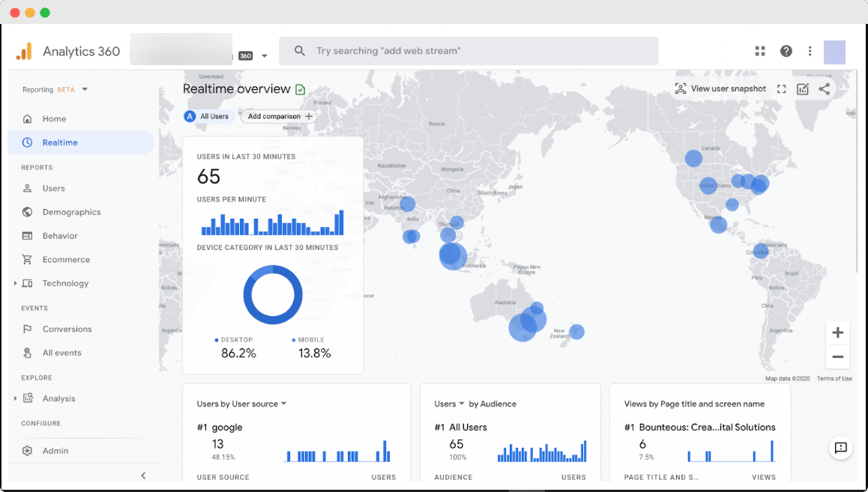Open the insights chart icon near share button
868x492 pixels.
click(x=802, y=88)
